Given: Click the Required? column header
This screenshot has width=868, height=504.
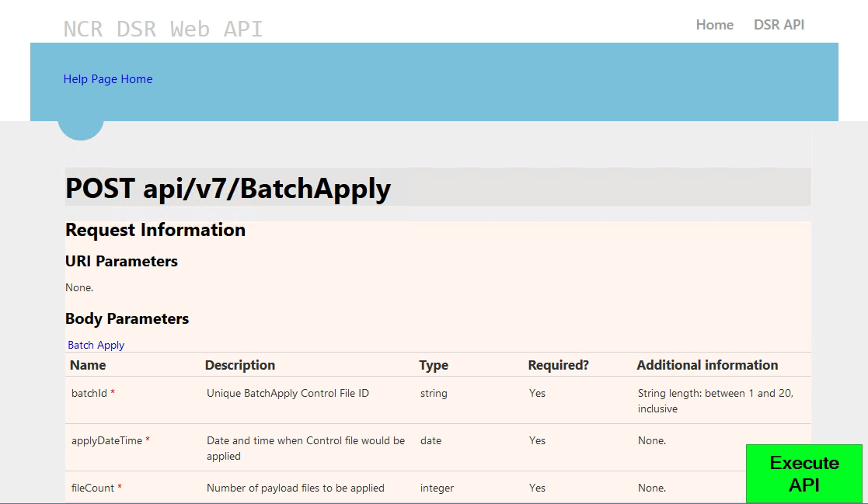Looking at the screenshot, I should click(558, 365).
